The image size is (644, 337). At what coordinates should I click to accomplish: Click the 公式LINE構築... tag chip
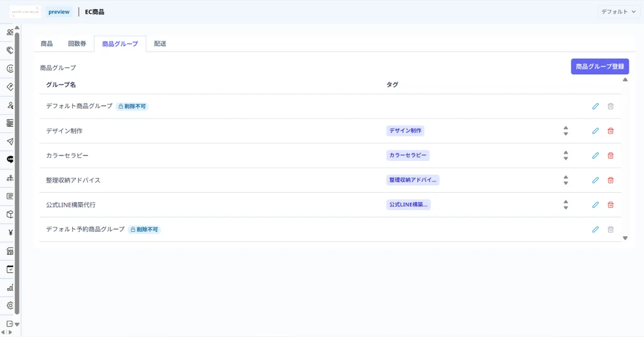point(409,204)
